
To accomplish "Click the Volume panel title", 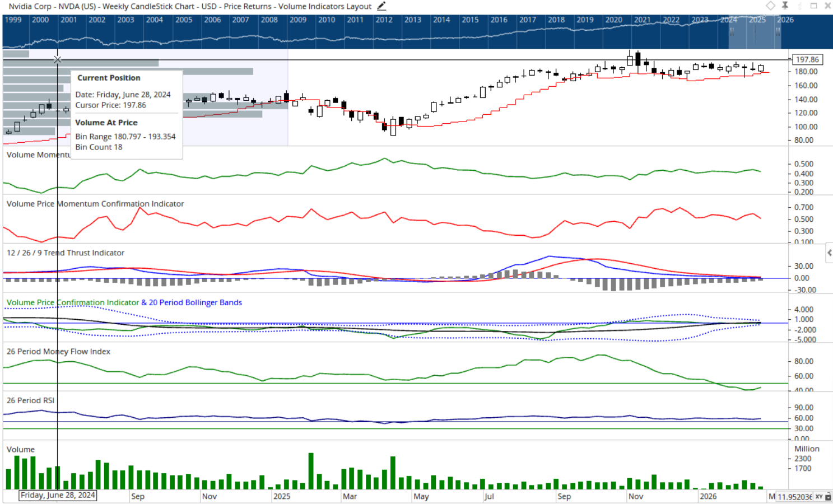I will (21, 450).
